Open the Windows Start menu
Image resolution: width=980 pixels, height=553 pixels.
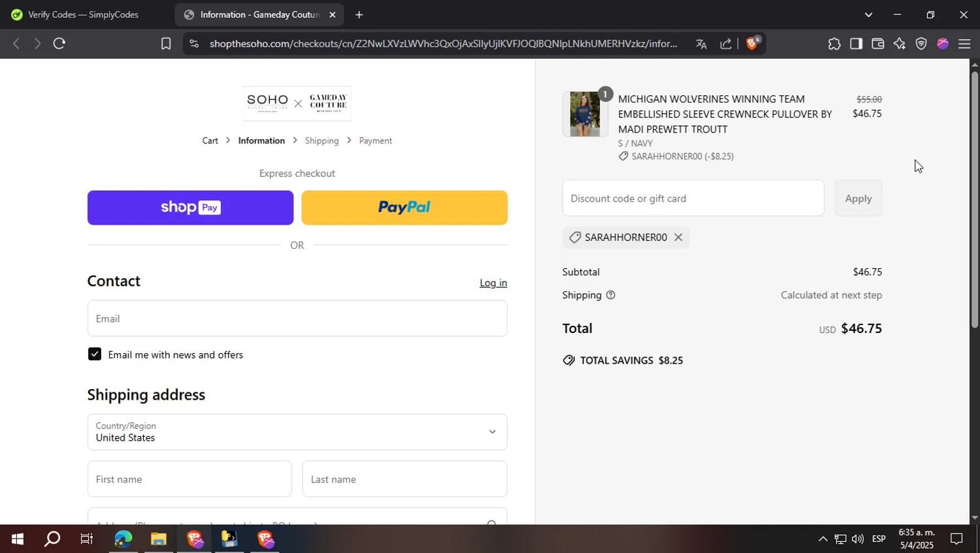tap(18, 539)
